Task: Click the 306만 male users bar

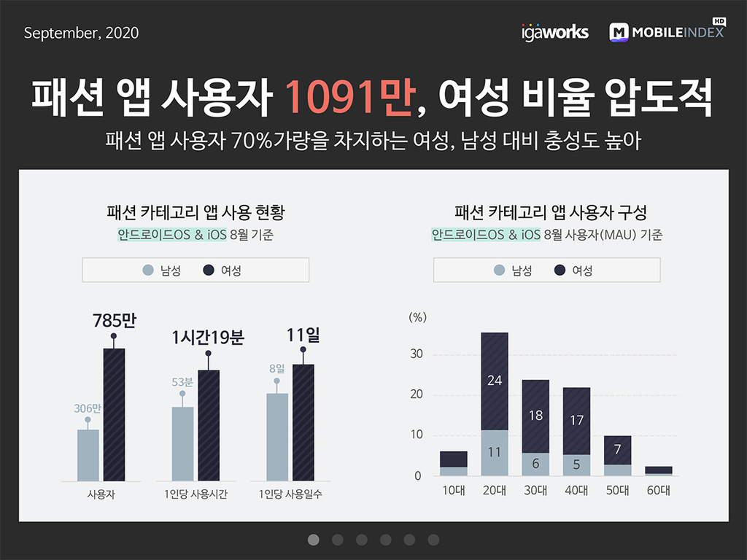Action: [88, 455]
